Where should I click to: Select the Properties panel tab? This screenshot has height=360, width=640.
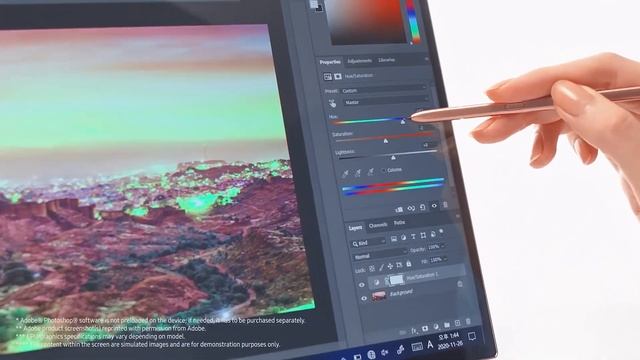[330, 62]
